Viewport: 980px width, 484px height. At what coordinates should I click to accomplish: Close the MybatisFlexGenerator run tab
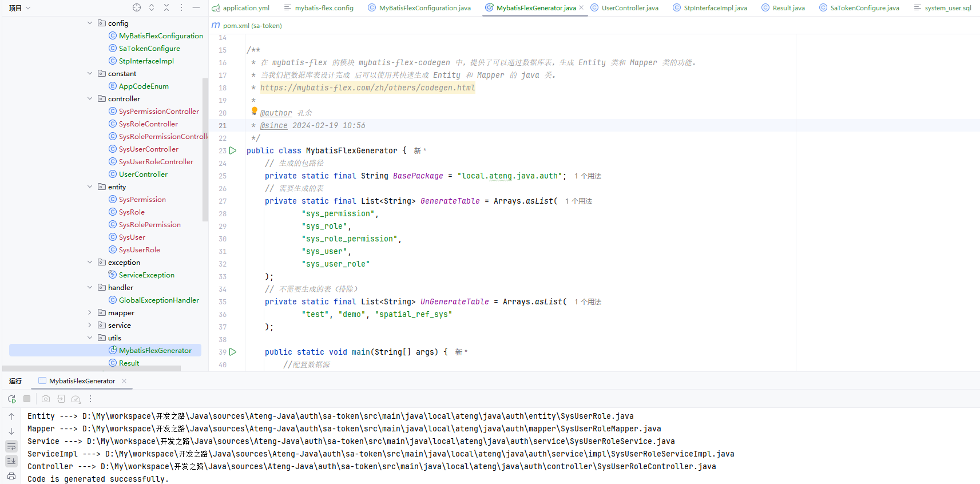(x=124, y=381)
